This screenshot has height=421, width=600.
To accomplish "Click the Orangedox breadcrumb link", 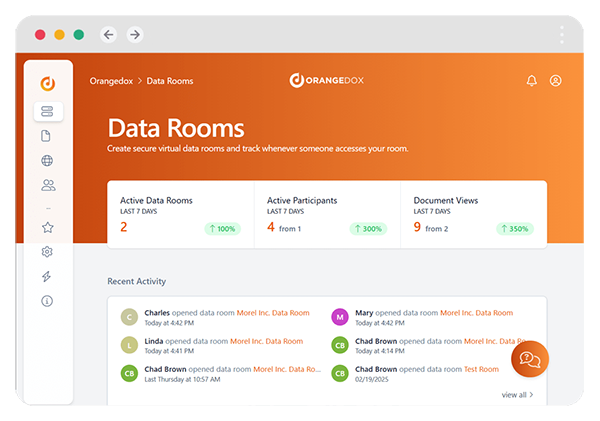I will 111,81.
